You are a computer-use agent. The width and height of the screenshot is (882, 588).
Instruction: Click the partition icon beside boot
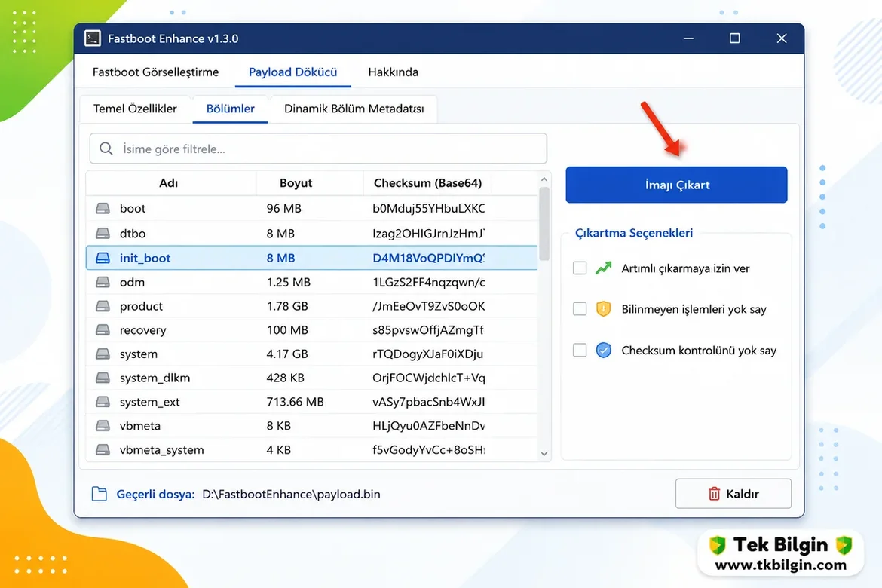click(103, 209)
